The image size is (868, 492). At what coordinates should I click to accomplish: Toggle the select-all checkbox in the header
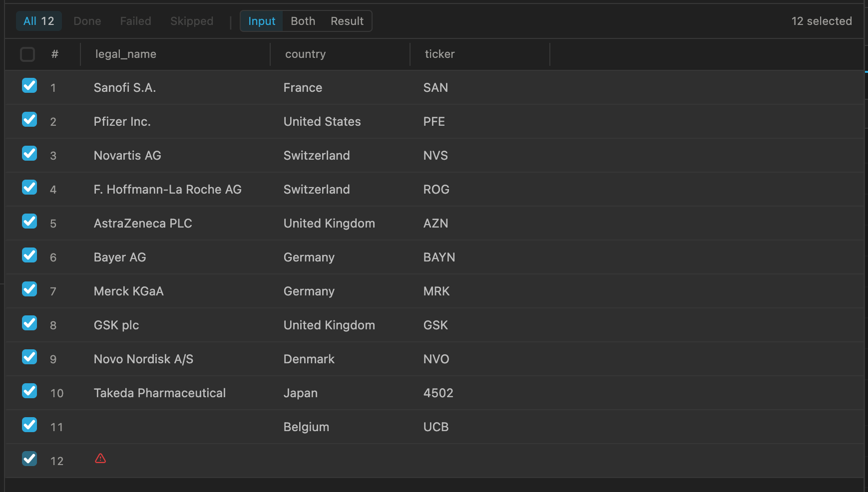[x=27, y=54]
